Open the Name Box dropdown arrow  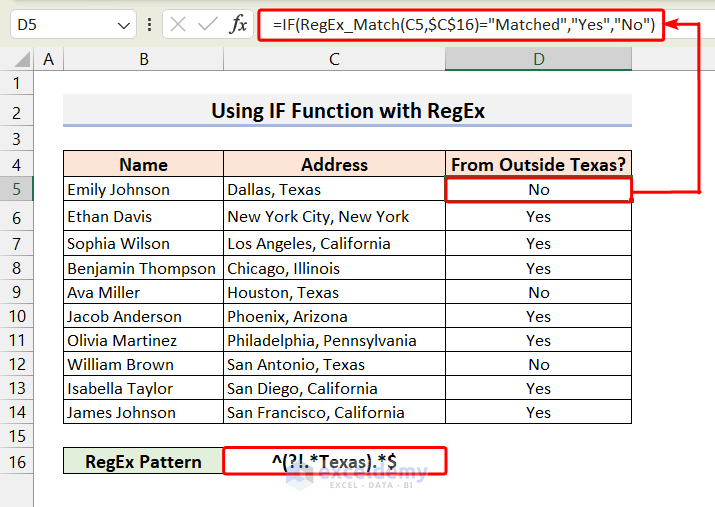pos(124,25)
